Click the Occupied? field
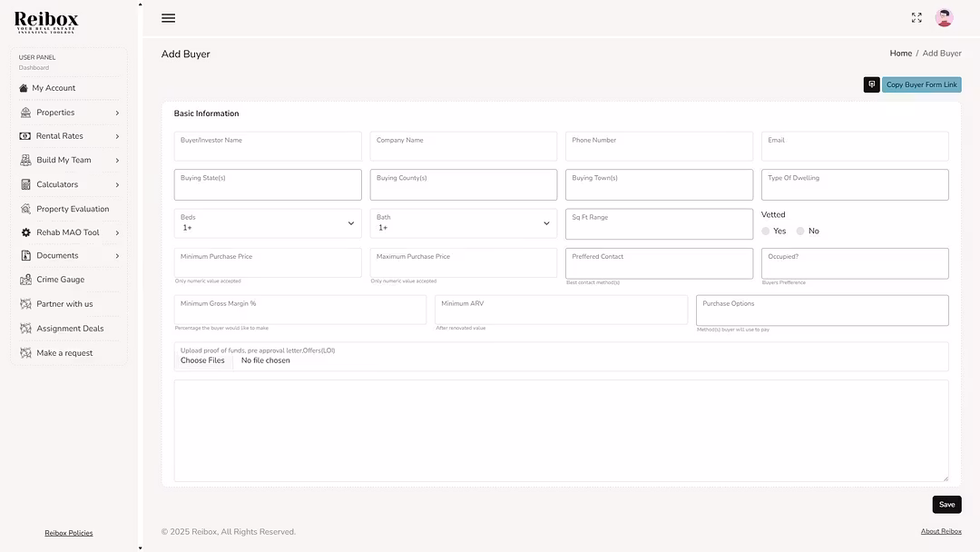Viewport: 980px width, 552px height. point(855,263)
